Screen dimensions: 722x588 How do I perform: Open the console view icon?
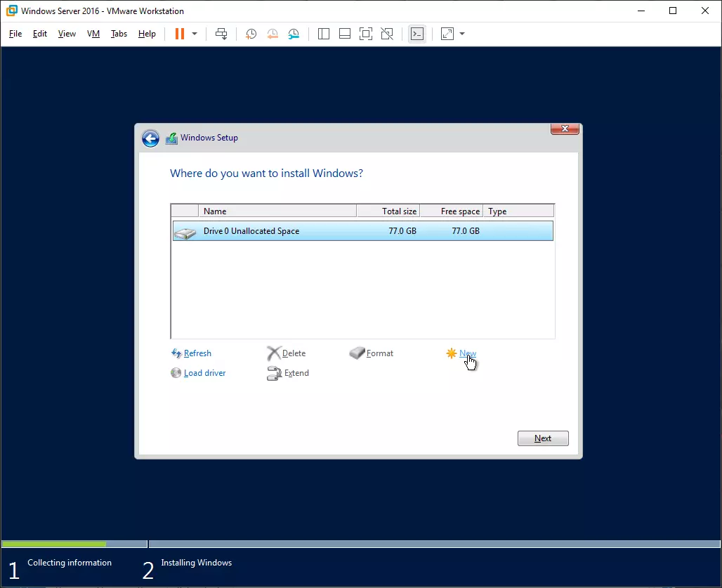point(417,34)
